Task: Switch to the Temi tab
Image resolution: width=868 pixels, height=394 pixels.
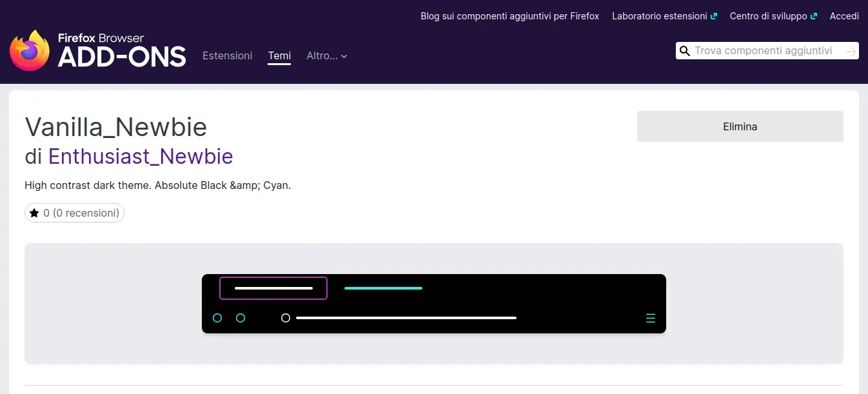Action: pyautogui.click(x=279, y=55)
